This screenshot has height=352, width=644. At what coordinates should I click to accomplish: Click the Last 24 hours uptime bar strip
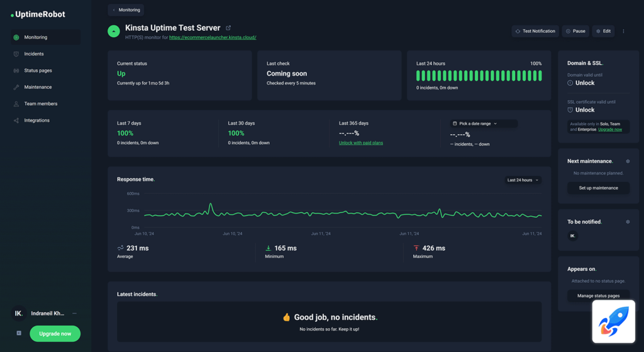click(479, 76)
